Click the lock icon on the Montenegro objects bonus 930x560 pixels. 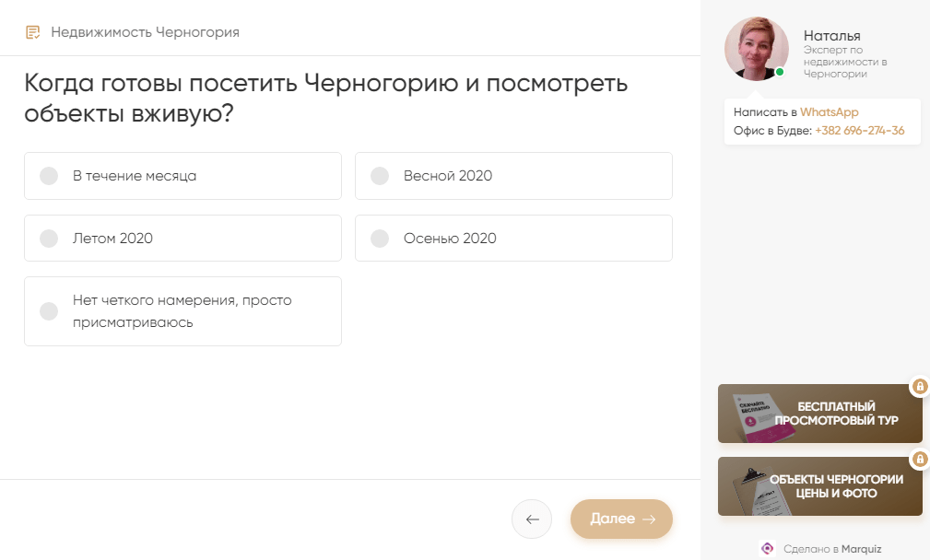(919, 459)
